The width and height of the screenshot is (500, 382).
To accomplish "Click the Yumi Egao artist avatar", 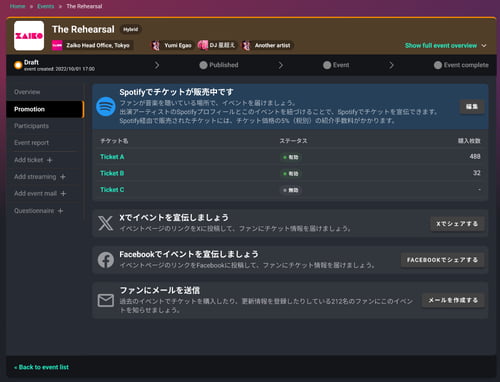I will 156,45.
